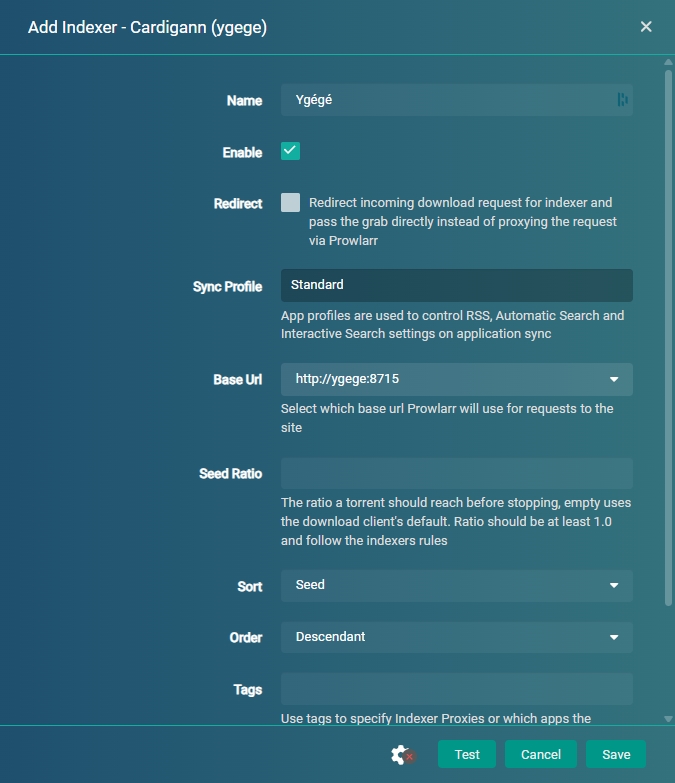The height and width of the screenshot is (783, 675).
Task: Click the scrollbar down arrow
Action: [668, 718]
